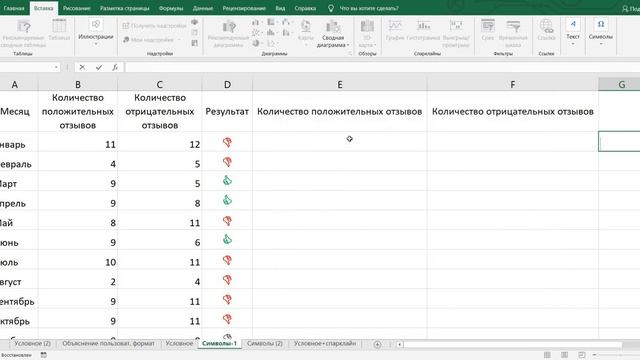The image size is (640, 360).
Task: Click column F 'Количество отрицательных отзывов' header cell
Action: point(513,111)
